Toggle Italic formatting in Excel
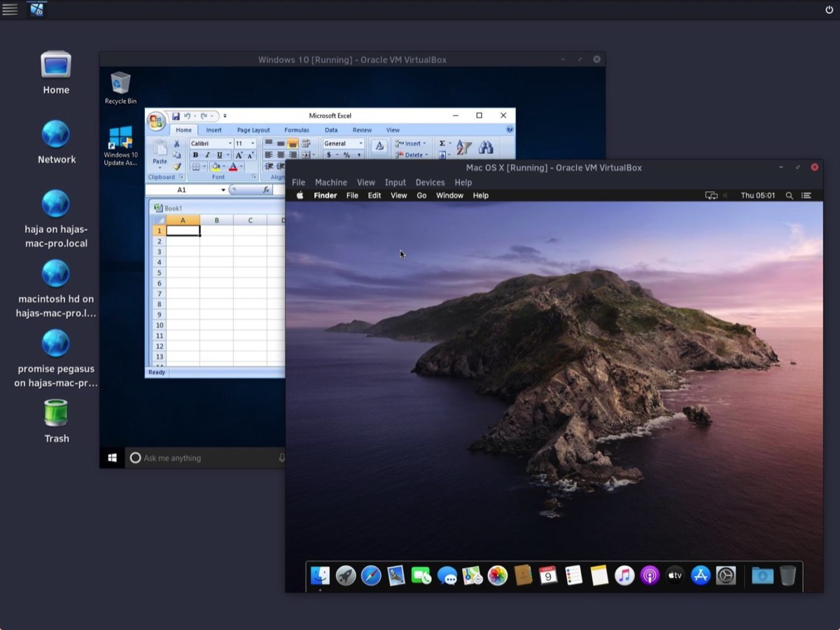Image resolution: width=840 pixels, height=630 pixels. [207, 155]
